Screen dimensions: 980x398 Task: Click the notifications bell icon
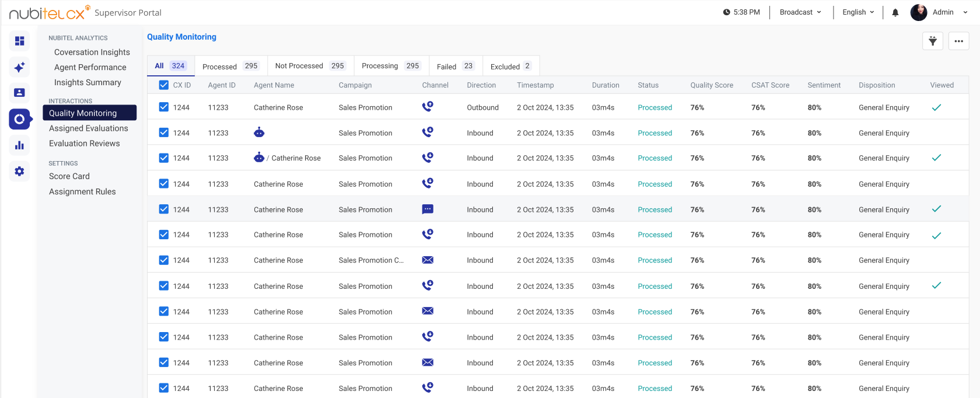tap(895, 12)
